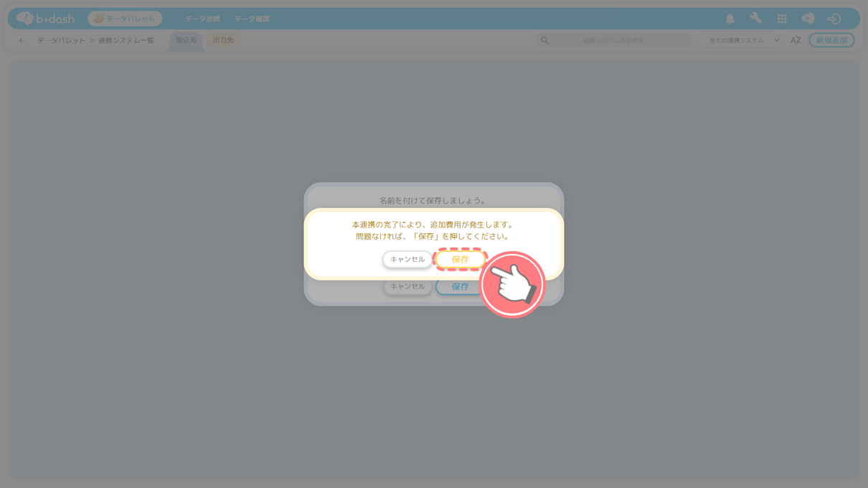Image resolution: width=868 pixels, height=488 pixels.
Task: Click the back arrow in breadcrumb
Action: pos(22,41)
